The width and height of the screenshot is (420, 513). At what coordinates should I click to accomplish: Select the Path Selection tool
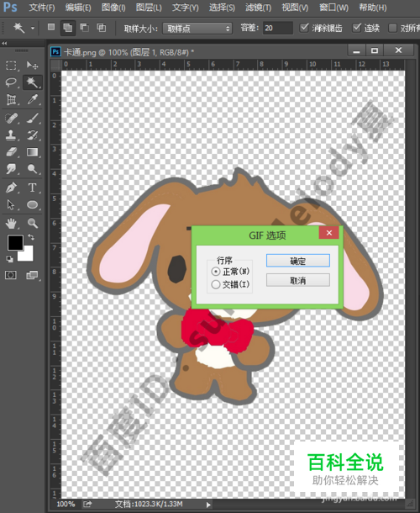(x=11, y=205)
